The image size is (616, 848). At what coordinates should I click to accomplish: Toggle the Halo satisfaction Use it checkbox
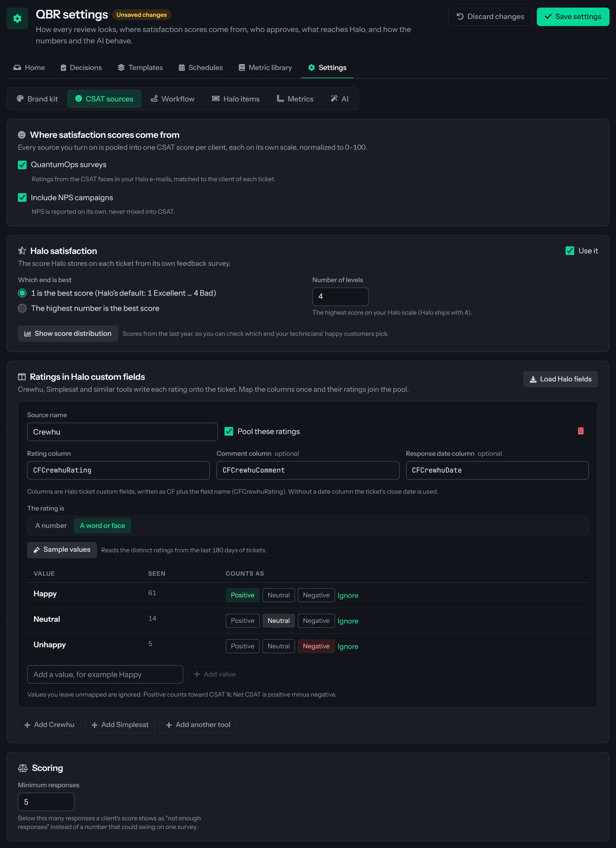point(570,251)
